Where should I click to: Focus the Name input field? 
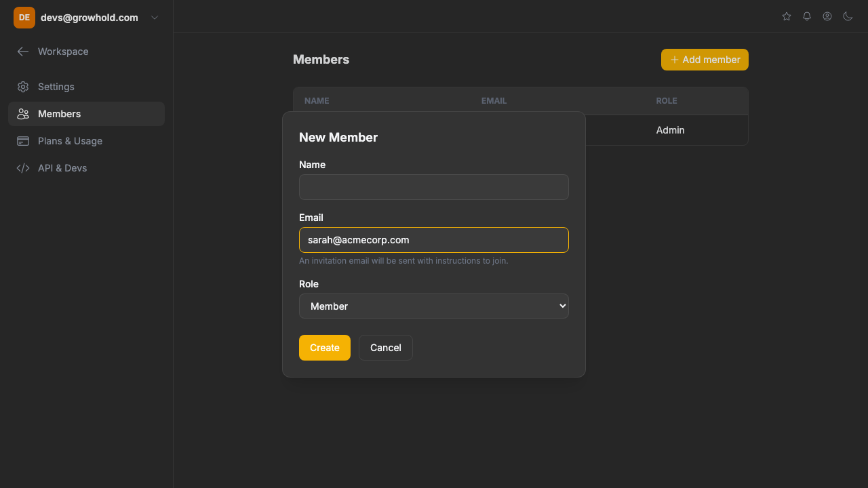click(x=433, y=187)
